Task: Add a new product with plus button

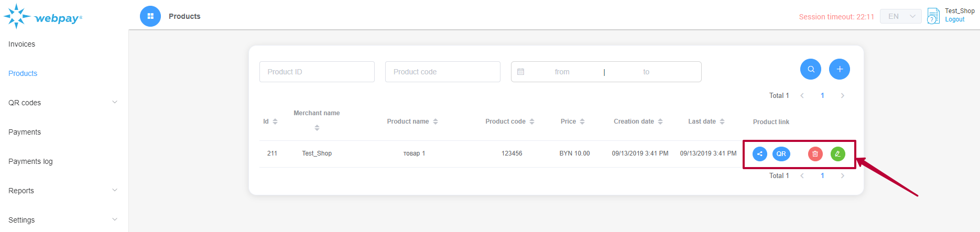Action: (x=839, y=69)
